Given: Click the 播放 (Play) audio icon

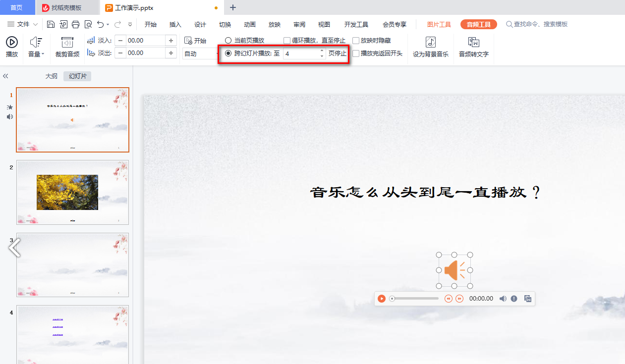Looking at the screenshot, I should (11, 47).
